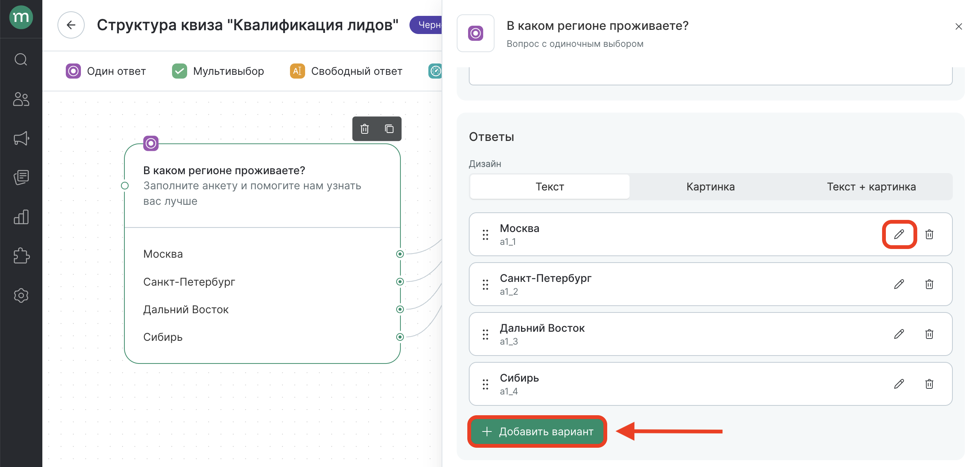Click the Сибирь output connector dot
This screenshot has width=980, height=467.
(x=400, y=337)
